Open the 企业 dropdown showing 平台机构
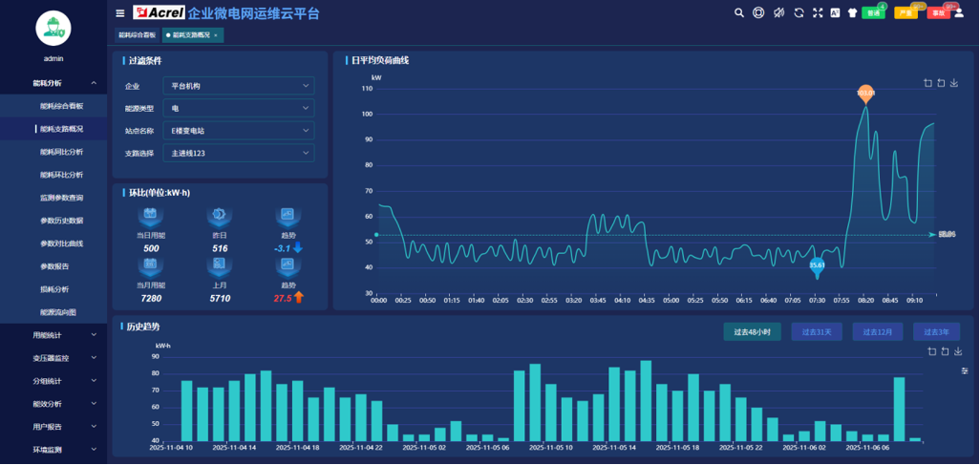 (x=238, y=86)
